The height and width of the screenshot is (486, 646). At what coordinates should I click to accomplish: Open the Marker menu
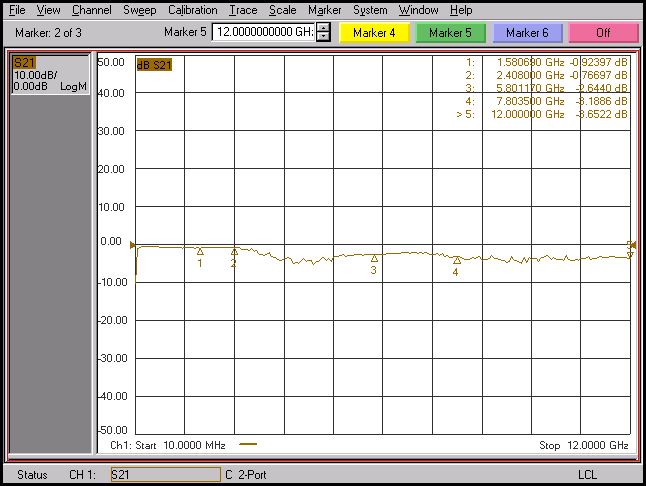(324, 10)
